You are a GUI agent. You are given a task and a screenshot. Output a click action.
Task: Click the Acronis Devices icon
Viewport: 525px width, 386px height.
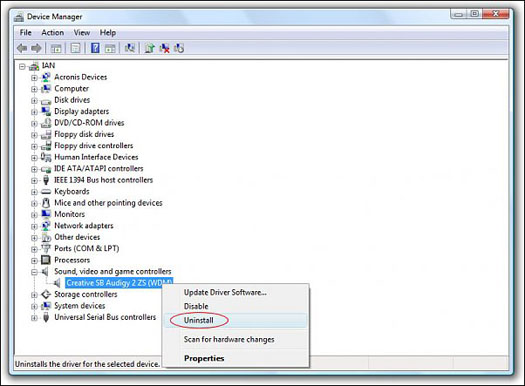coord(46,77)
